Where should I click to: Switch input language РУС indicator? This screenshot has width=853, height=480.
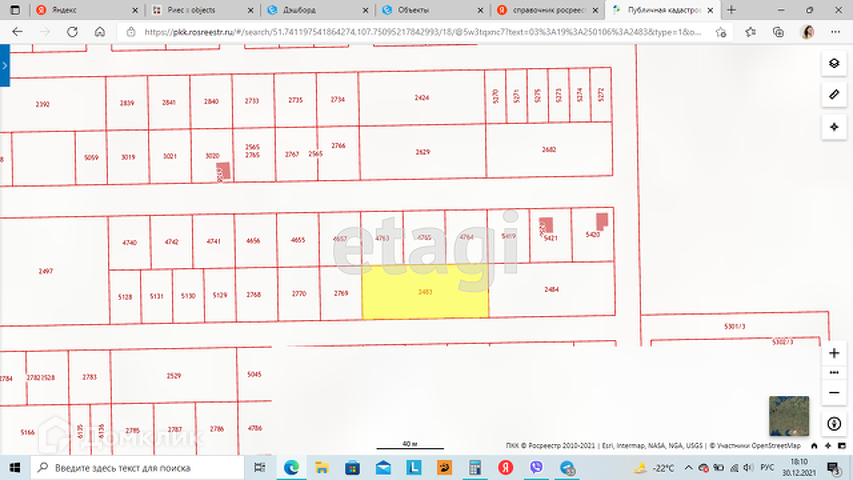pyautogui.click(x=767, y=467)
